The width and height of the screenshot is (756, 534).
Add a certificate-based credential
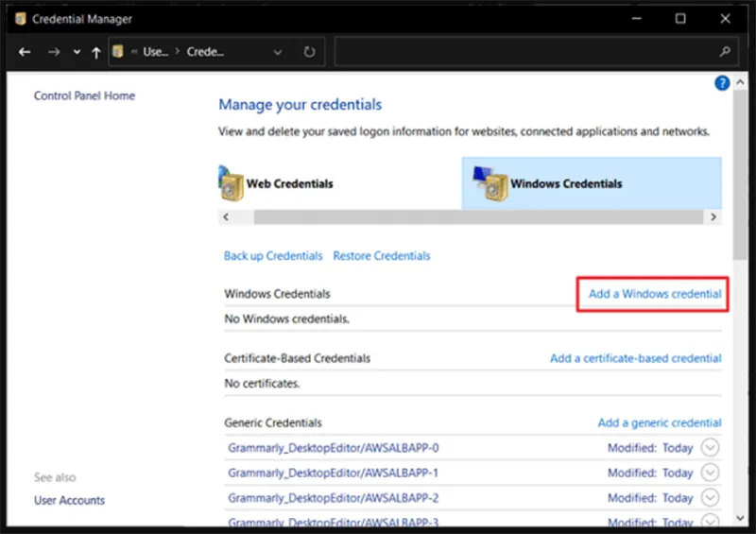point(635,358)
